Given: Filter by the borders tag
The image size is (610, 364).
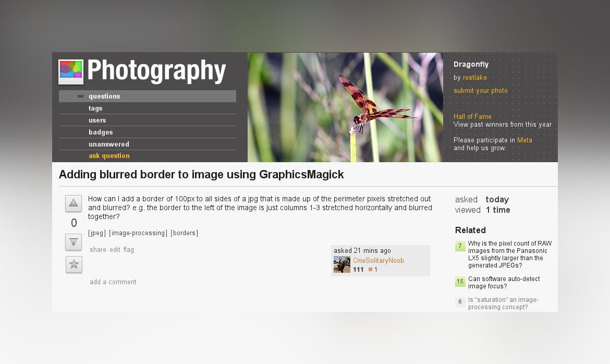Looking at the screenshot, I should coord(185,233).
